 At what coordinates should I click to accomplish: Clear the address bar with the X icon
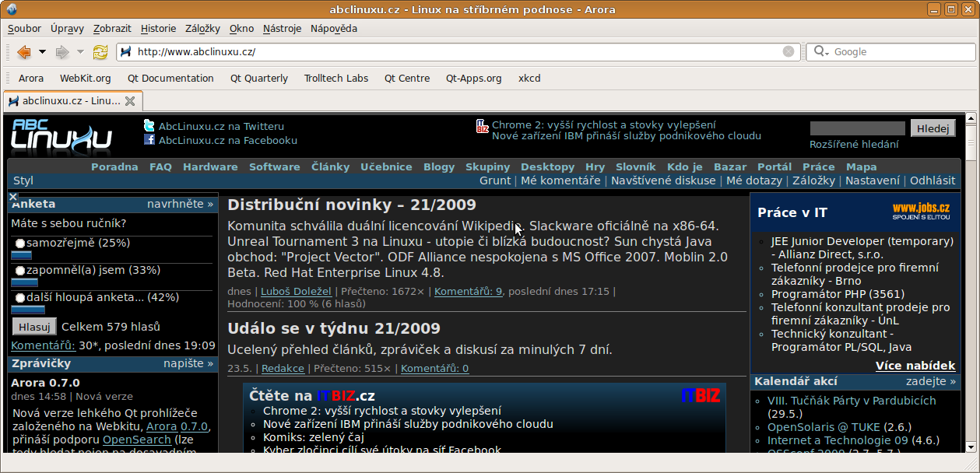coord(789,52)
